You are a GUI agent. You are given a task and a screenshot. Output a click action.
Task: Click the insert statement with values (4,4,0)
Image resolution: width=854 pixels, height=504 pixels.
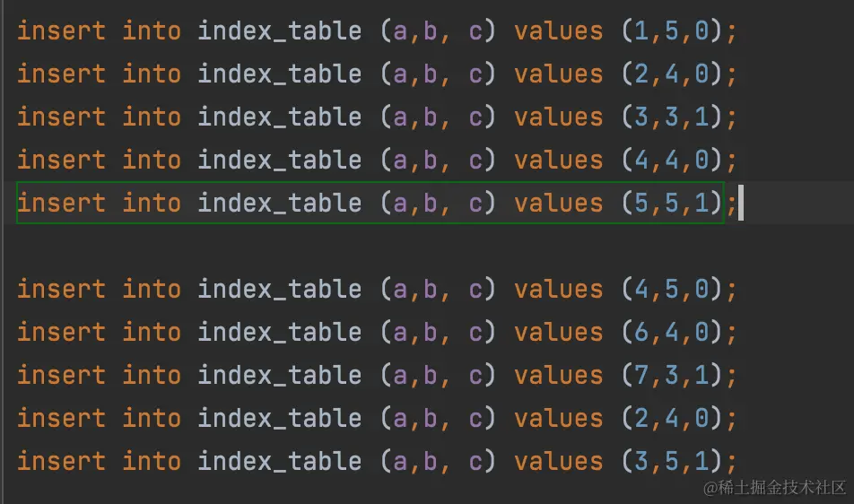[377, 160]
